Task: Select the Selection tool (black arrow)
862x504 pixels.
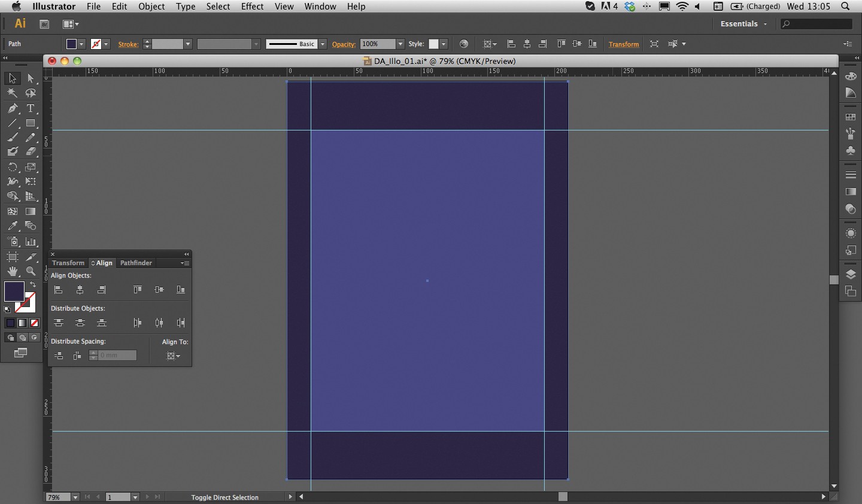Action: coord(13,78)
